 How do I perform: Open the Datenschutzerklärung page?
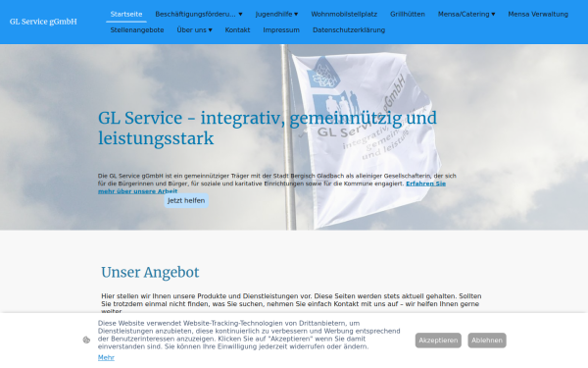(x=349, y=30)
